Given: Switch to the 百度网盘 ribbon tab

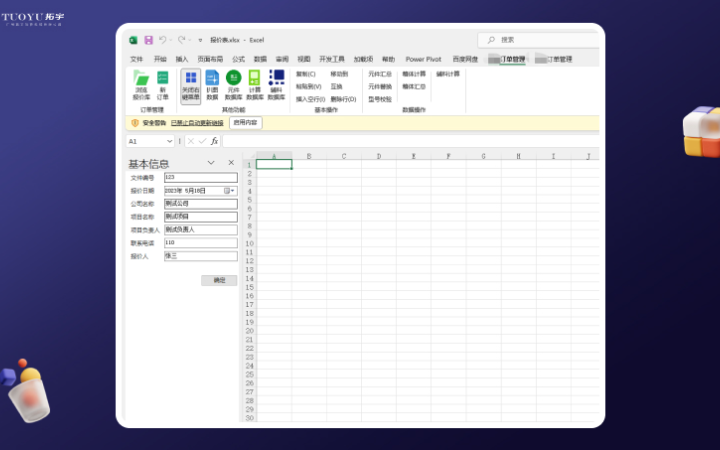Looking at the screenshot, I should tap(465, 59).
